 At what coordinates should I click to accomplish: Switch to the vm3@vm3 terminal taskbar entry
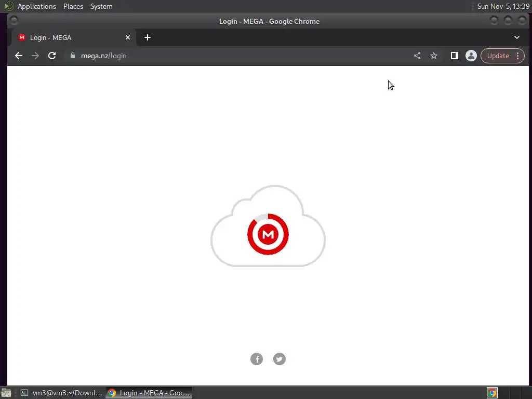[61, 393]
